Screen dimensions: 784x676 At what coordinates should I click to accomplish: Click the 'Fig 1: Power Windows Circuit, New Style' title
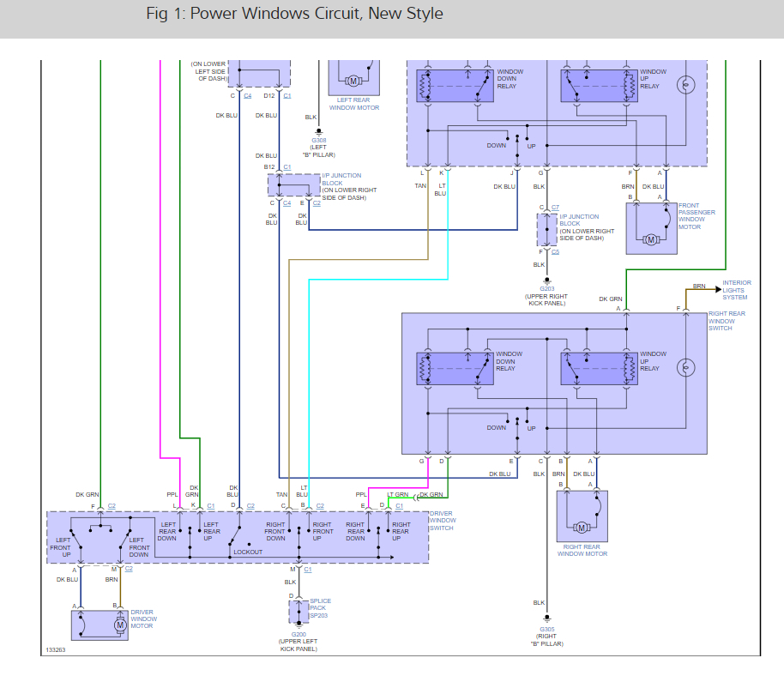294,14
